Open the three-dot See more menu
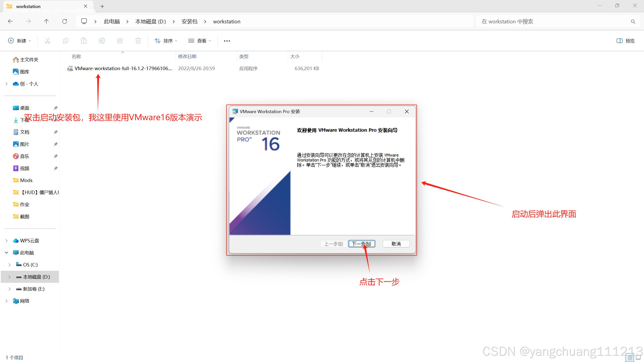The height and width of the screenshot is (362, 644). pos(227,41)
